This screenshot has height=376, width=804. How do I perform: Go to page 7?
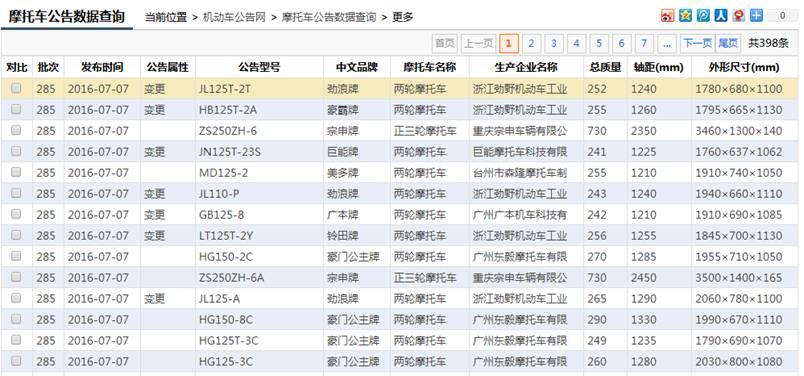(644, 44)
